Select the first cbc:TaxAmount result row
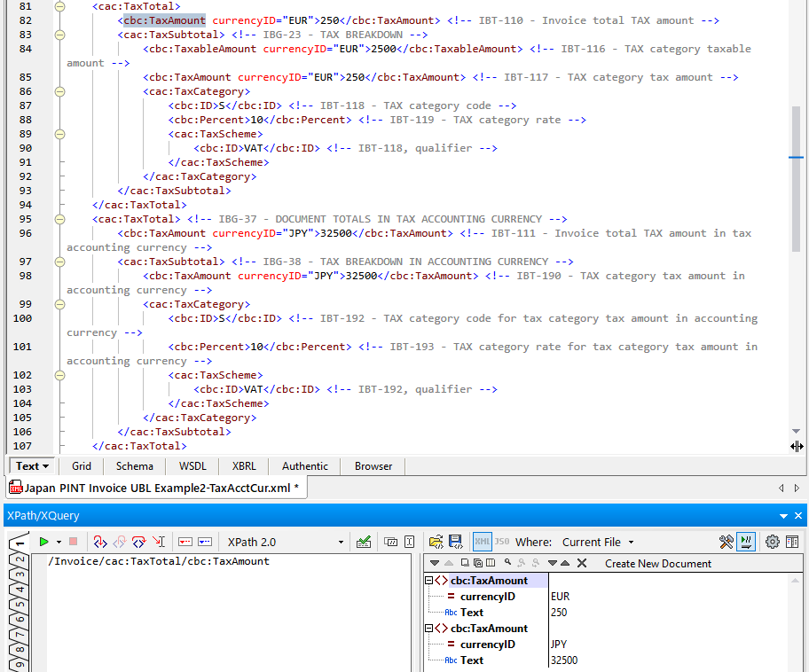 pos(489,581)
